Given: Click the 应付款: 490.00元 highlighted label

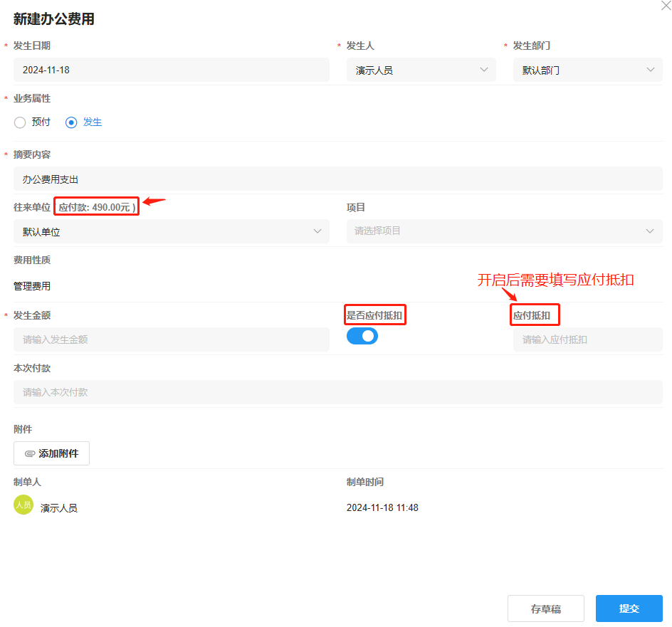Looking at the screenshot, I should click(96, 206).
